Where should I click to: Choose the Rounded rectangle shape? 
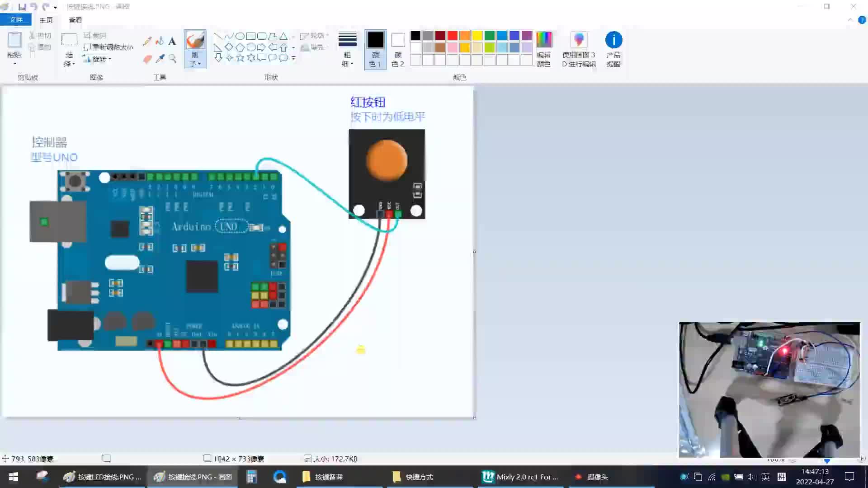(x=262, y=36)
